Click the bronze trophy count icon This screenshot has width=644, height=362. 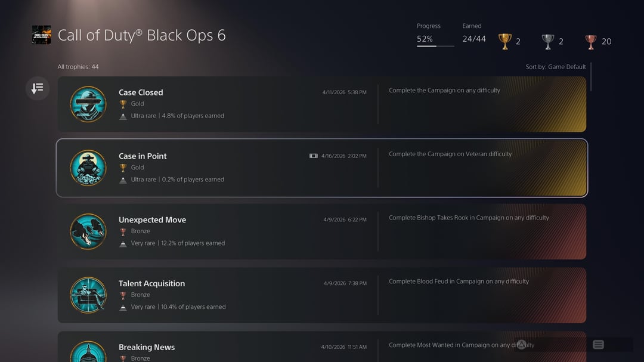click(x=590, y=41)
